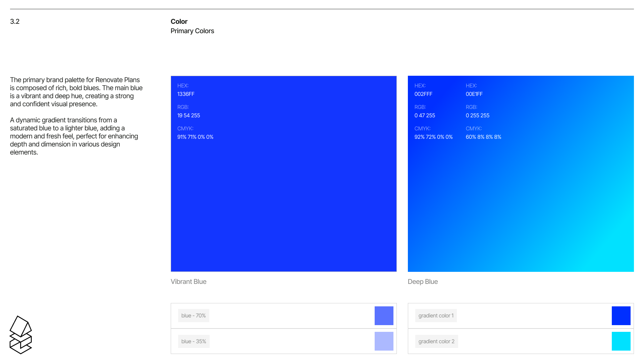
Task: Click the 'gradient color 2' label tag
Action: coord(436,341)
